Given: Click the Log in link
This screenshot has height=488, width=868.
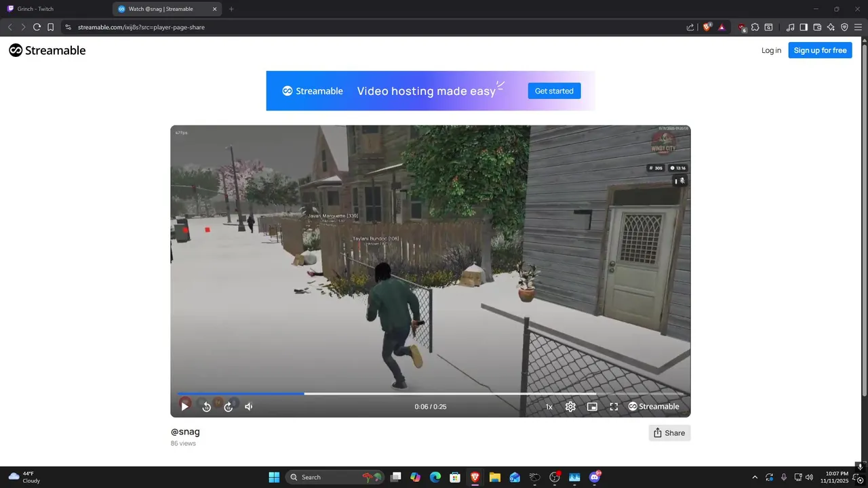Looking at the screenshot, I should click(x=771, y=50).
